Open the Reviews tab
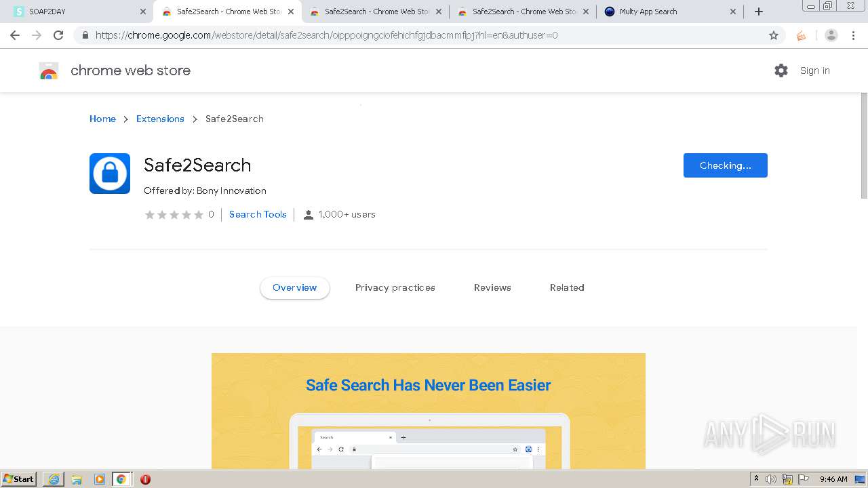This screenshot has height=488, width=868. pyautogui.click(x=492, y=287)
